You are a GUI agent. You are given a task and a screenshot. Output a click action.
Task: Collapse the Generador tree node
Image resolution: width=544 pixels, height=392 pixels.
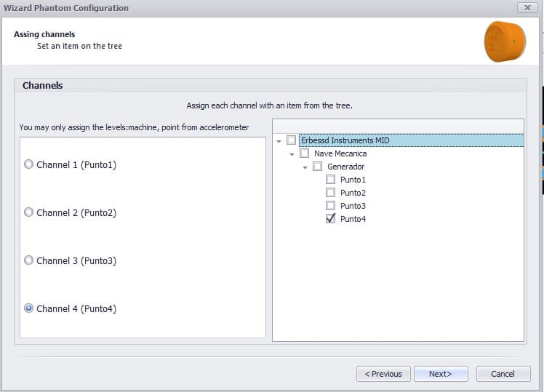(x=305, y=167)
